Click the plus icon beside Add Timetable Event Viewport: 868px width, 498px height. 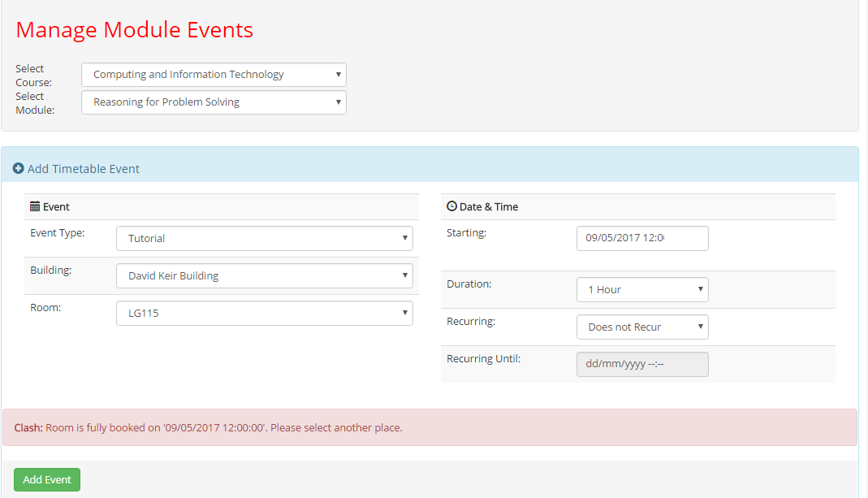[x=18, y=168]
